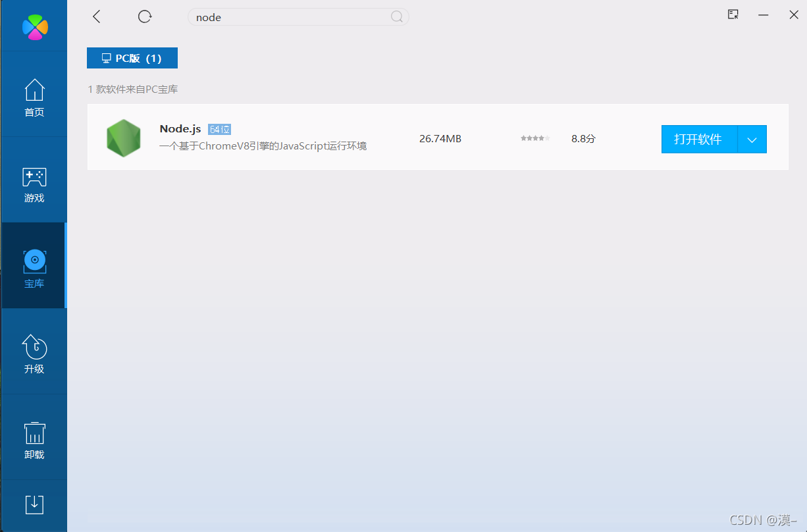Viewport: 807px width, 532px height.
Task: Open the 首页 home section
Action: pos(34,98)
